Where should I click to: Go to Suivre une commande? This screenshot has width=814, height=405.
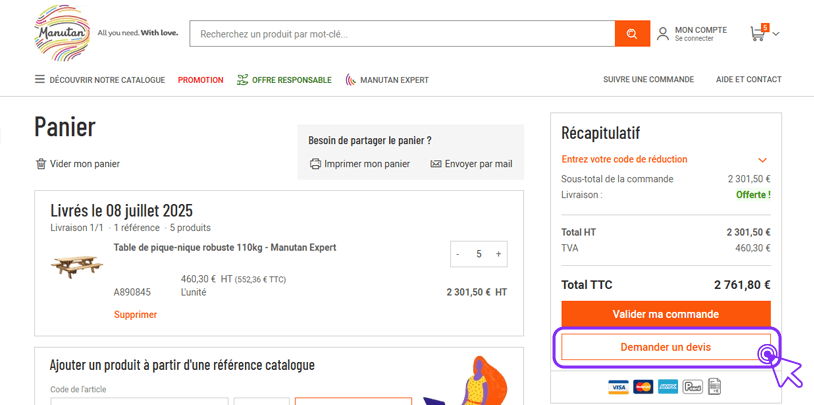point(648,79)
